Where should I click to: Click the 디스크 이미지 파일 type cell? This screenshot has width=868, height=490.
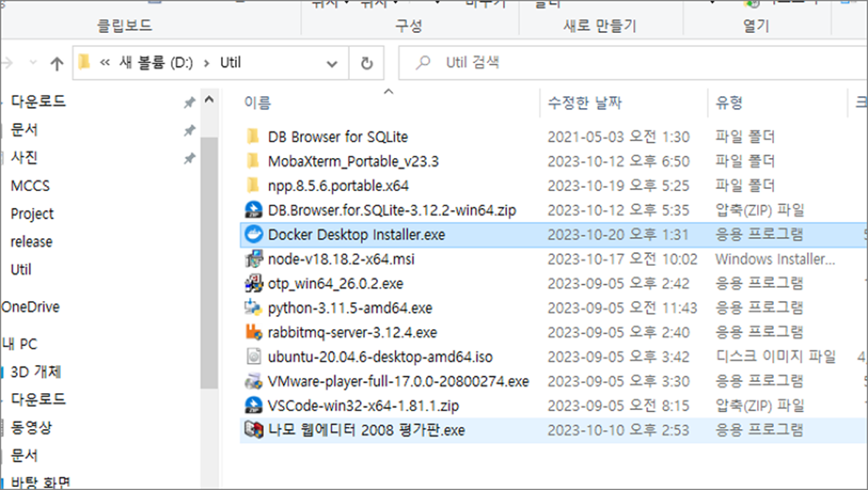click(775, 357)
